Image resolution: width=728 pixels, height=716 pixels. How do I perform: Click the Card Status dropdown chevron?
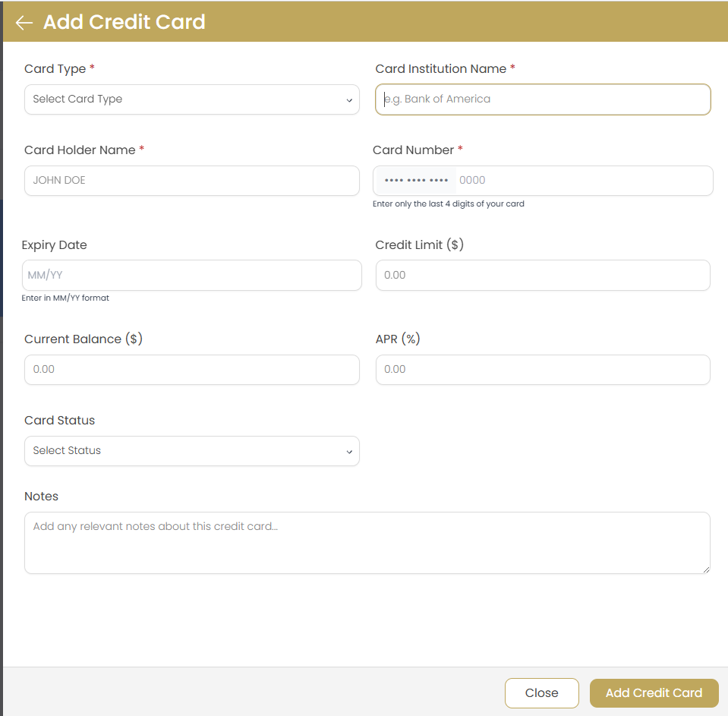click(349, 451)
